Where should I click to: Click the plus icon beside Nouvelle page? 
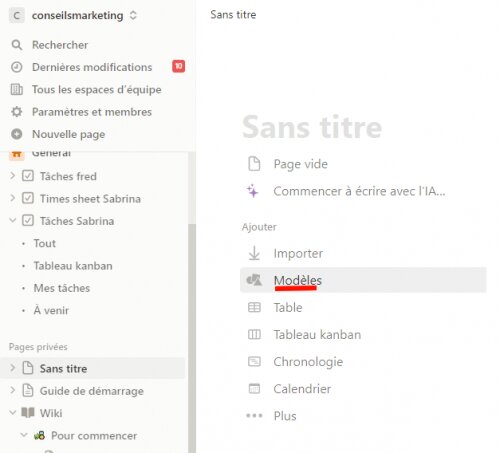(17, 134)
